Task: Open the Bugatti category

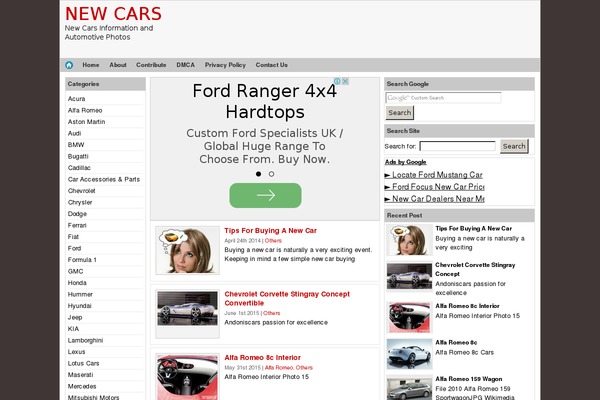Action: click(x=78, y=156)
